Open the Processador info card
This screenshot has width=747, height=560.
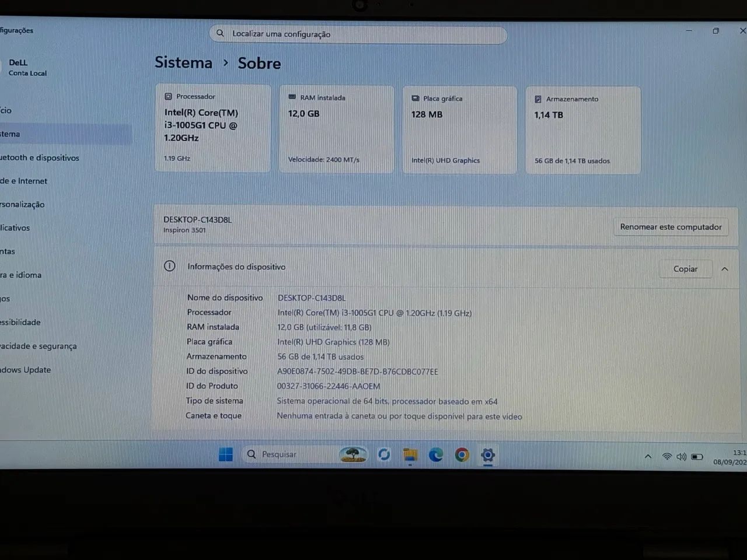click(x=213, y=128)
